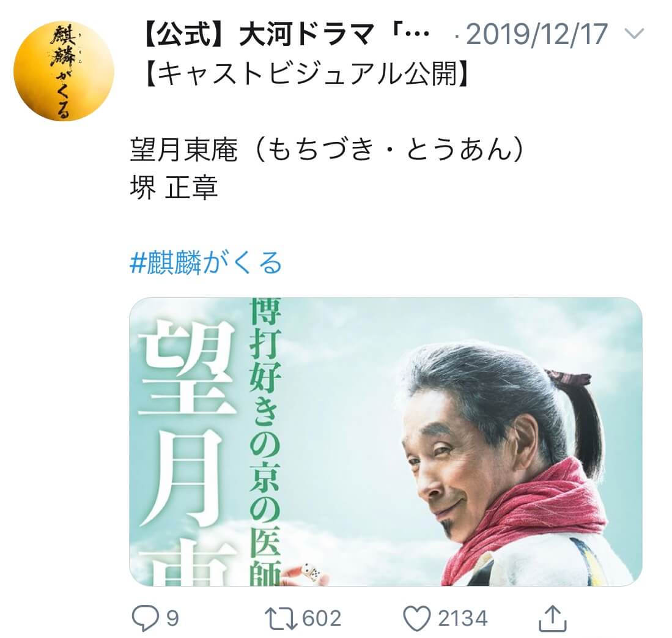The image size is (672, 638).
Task: Tap the truncated ellipsis in the account name
Action: point(417,34)
